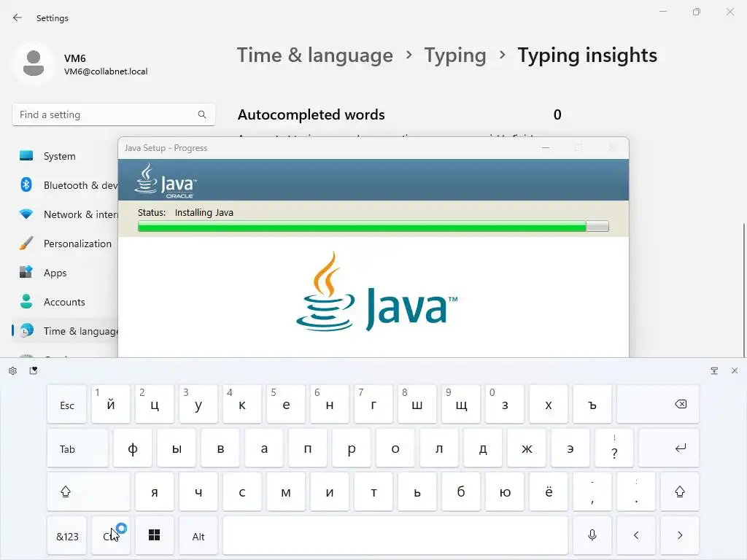Viewport: 747px width, 560px height.
Task: Tap the right Shift key
Action: (680, 491)
